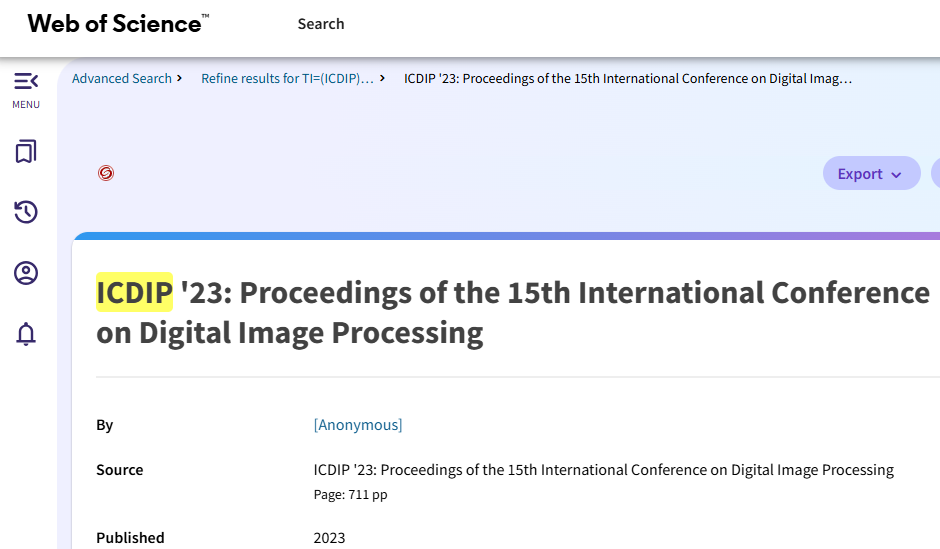Open the user profile icon
Viewport: 940px width, 549px height.
point(26,273)
